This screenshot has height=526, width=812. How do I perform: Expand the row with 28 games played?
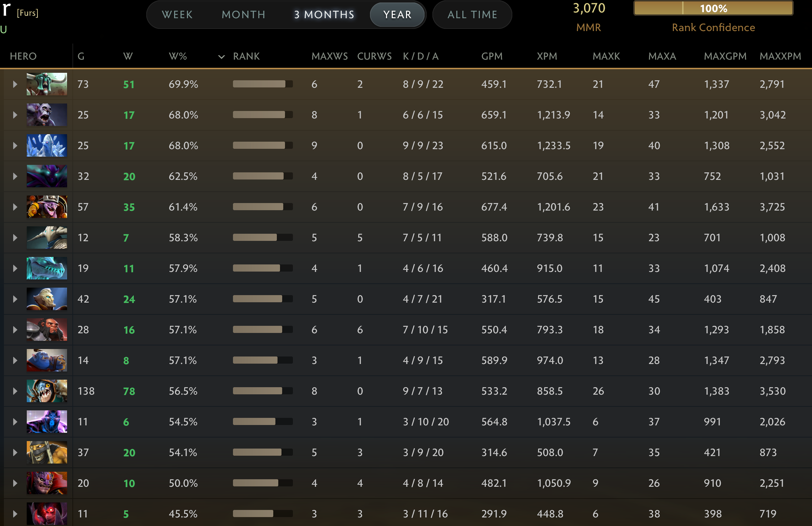tap(15, 330)
